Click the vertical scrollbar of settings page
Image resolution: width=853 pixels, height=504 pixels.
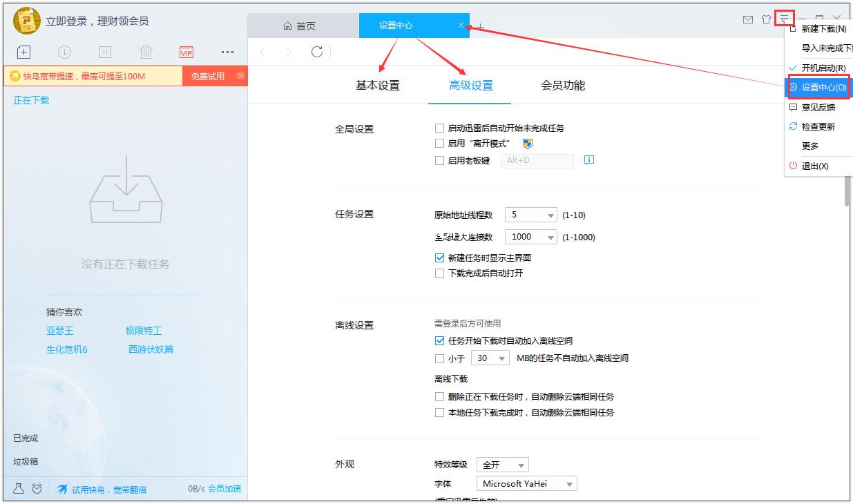(x=847, y=186)
